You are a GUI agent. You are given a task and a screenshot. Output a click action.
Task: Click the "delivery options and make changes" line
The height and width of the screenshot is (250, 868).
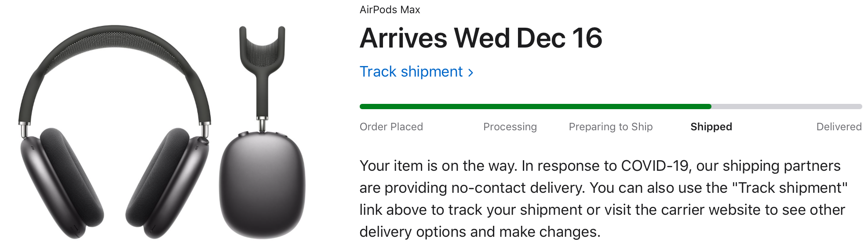point(479,232)
